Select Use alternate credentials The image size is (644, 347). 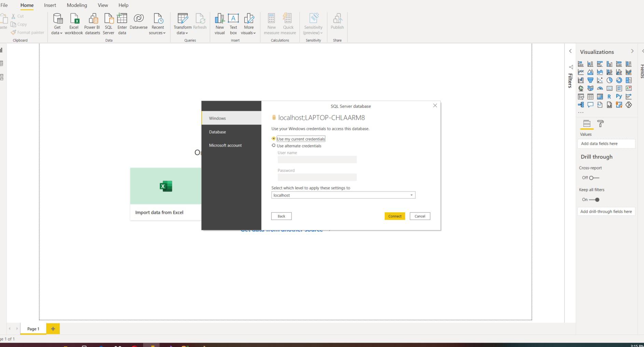click(273, 145)
